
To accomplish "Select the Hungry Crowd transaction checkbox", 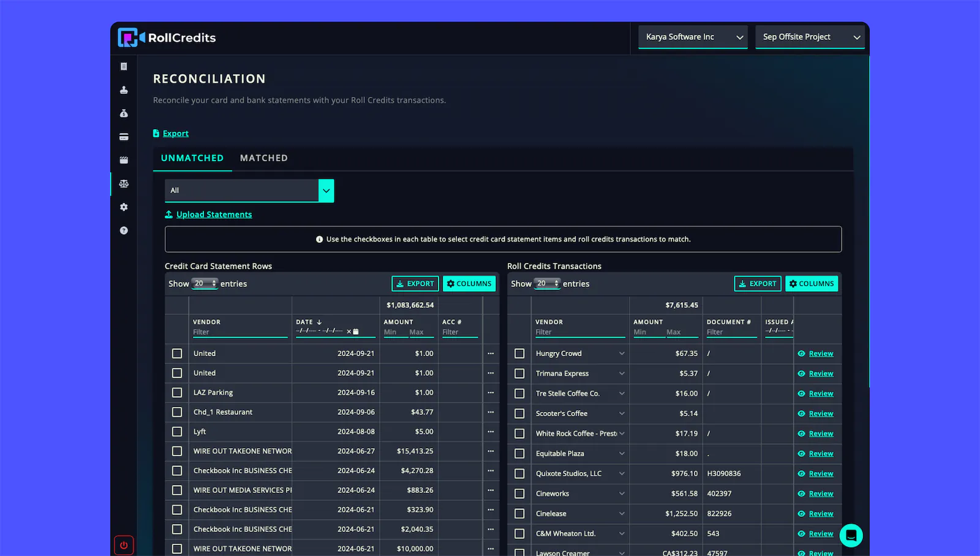I will click(519, 353).
